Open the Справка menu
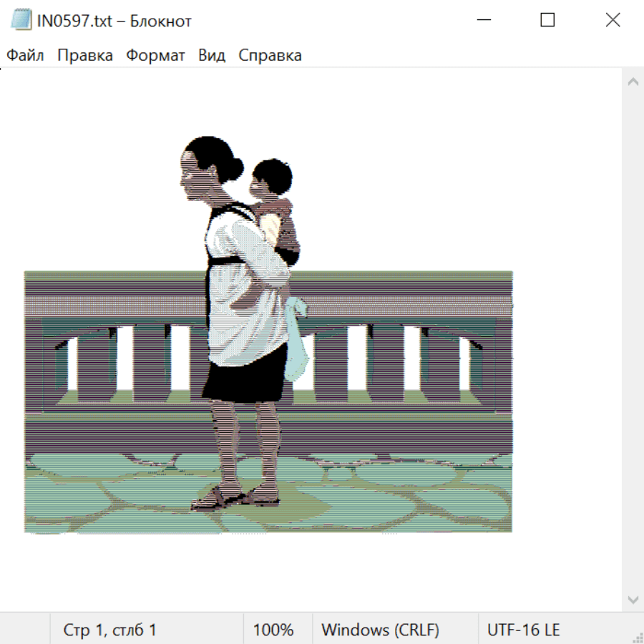The image size is (644, 644). pyautogui.click(x=270, y=56)
